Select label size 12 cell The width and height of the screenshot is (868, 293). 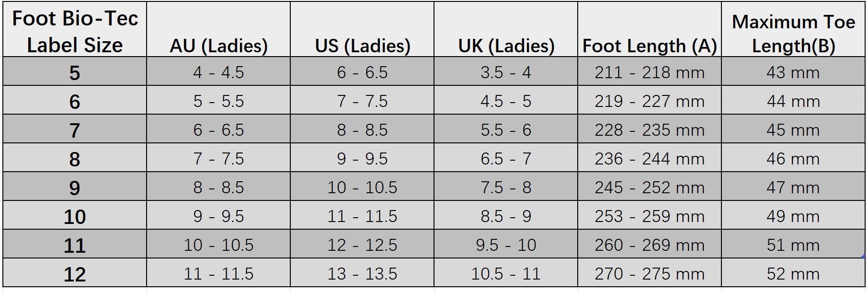[x=75, y=272]
